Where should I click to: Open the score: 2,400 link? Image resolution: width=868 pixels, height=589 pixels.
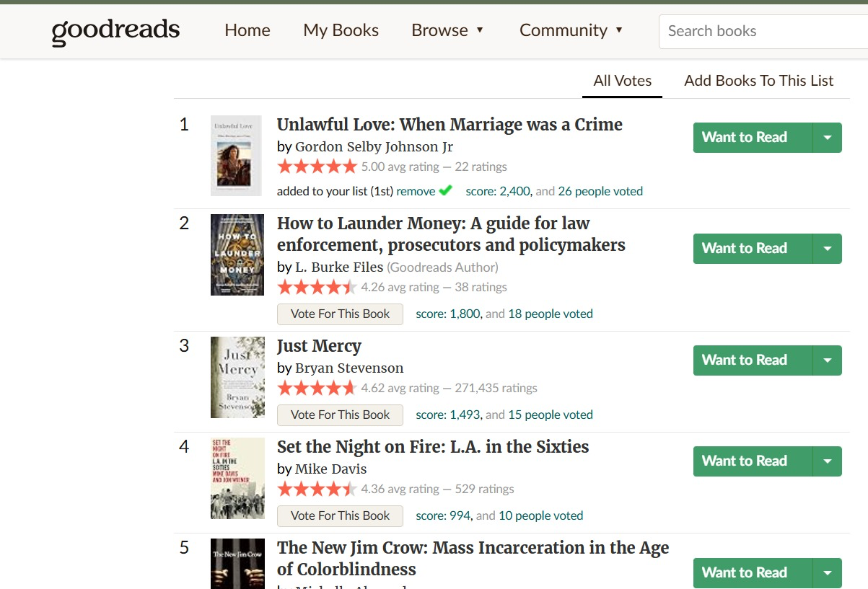tap(498, 191)
